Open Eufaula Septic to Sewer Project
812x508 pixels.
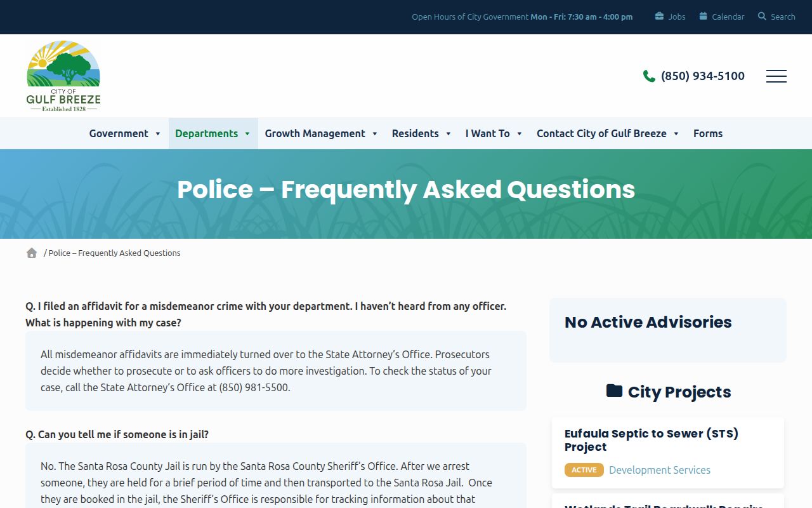[x=652, y=440]
